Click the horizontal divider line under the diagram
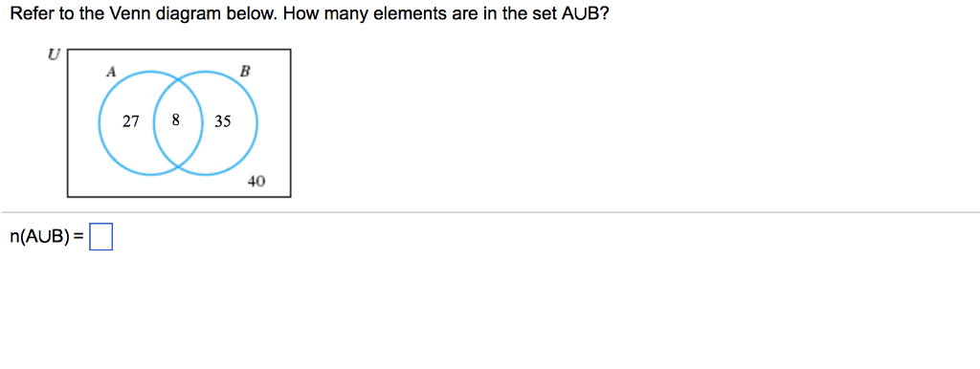This screenshot has width=980, height=369. (x=490, y=212)
